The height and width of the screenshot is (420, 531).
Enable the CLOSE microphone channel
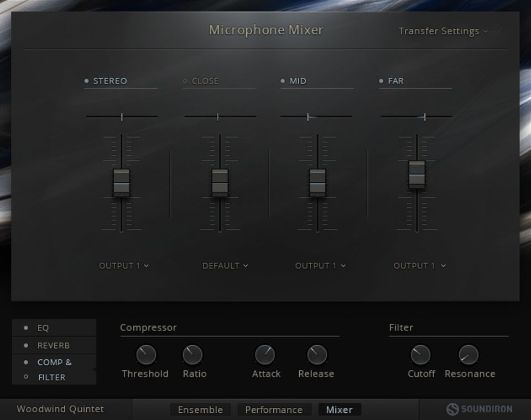[185, 81]
